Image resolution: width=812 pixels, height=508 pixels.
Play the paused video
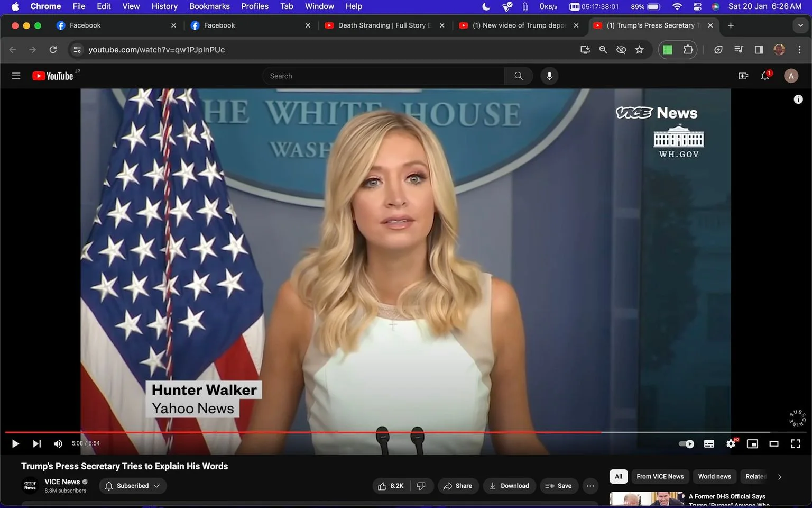(15, 444)
